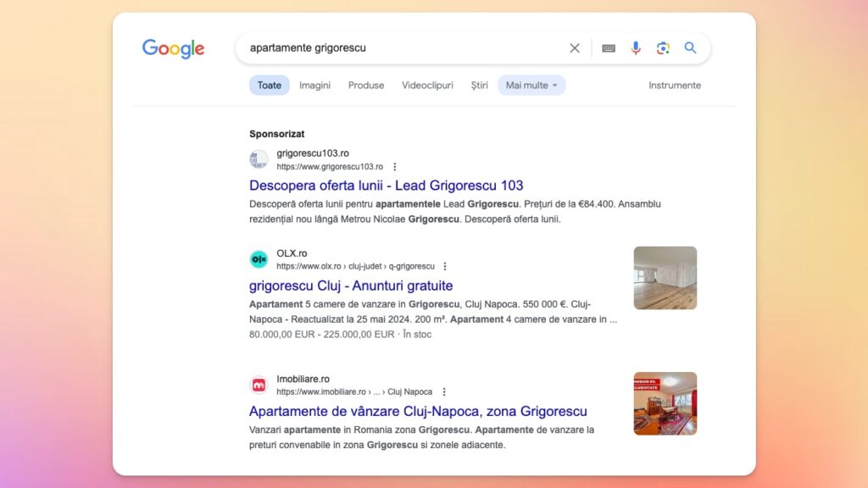The image size is (868, 488).
Task: Click the grigorescu103.ro site name
Action: tap(313, 153)
